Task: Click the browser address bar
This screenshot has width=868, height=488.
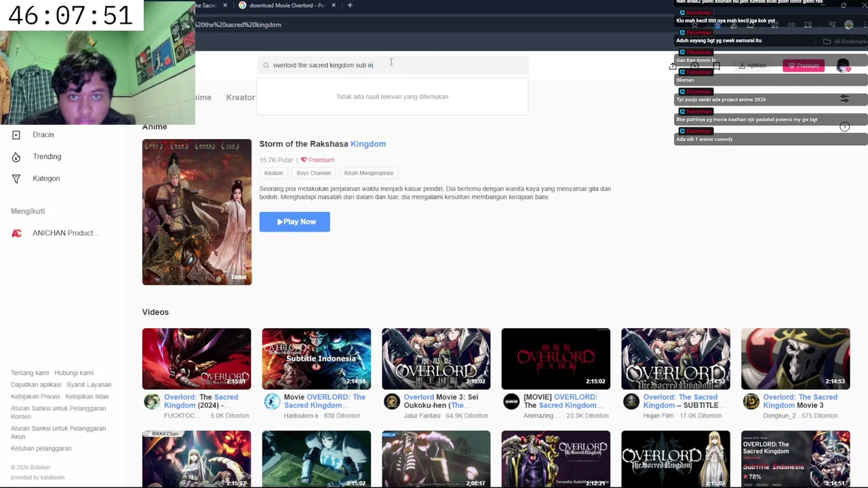Action: point(434,24)
